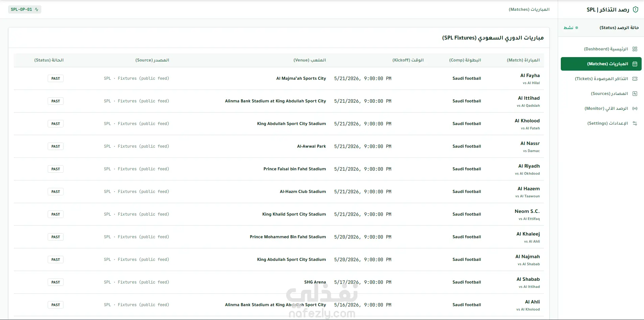Click the Kickoff column header

coord(408,60)
